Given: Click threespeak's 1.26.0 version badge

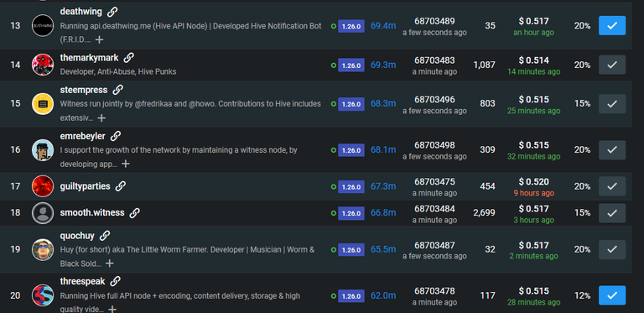Looking at the screenshot, I should coord(351,295).
